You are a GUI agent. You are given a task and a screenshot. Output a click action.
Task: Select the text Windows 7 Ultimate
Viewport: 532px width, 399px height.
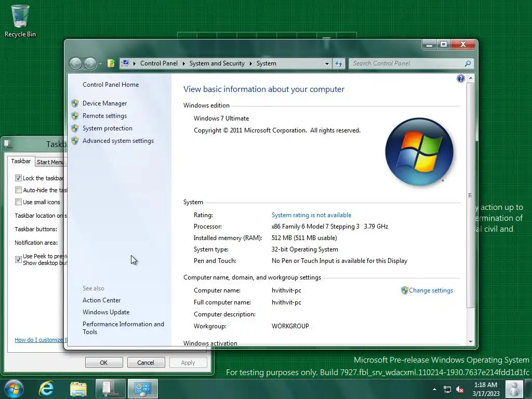[x=221, y=118]
